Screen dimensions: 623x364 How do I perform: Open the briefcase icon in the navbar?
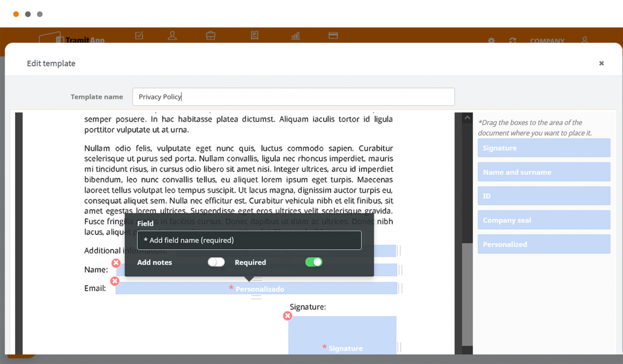pos(211,36)
